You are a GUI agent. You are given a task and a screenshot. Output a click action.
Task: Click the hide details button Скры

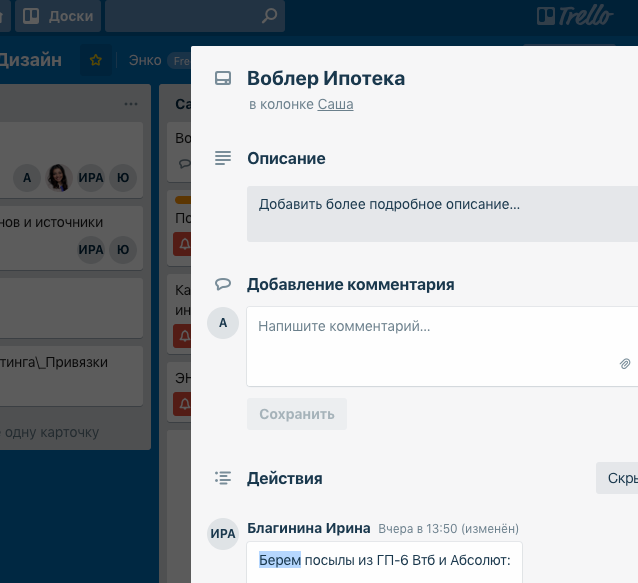tap(617, 478)
